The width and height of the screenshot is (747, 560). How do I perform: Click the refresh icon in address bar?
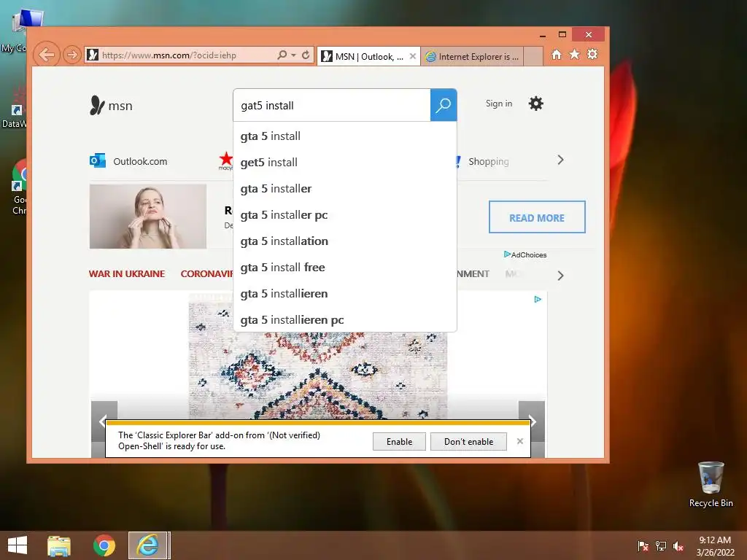306,55
